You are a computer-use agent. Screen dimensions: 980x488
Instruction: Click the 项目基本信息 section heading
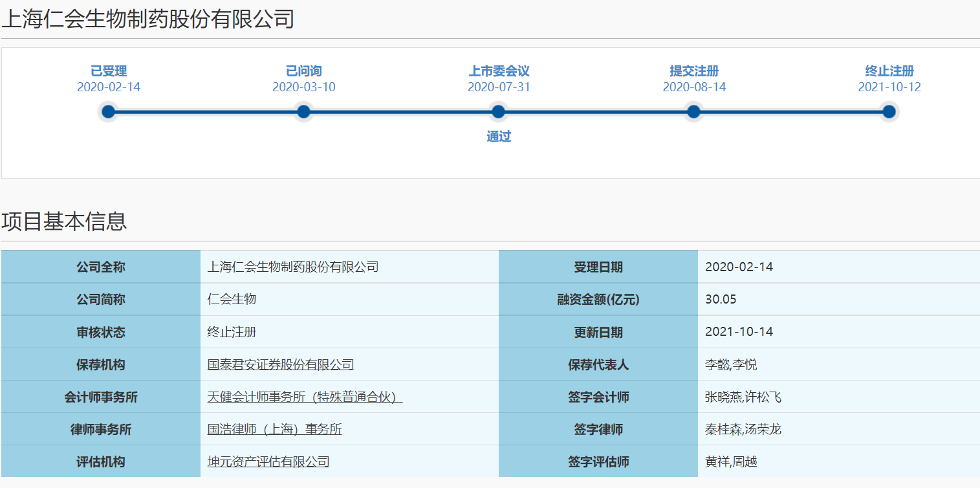point(64,221)
